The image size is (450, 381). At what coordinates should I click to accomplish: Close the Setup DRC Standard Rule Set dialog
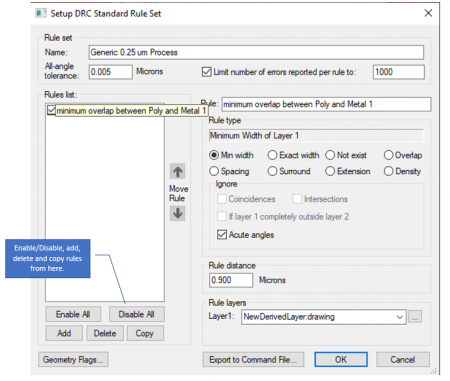pos(428,13)
